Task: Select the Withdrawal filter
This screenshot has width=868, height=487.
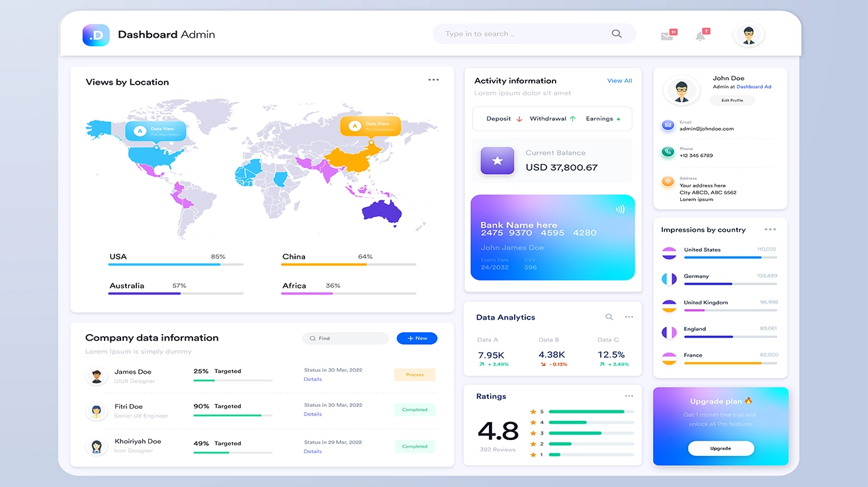Action: click(552, 119)
